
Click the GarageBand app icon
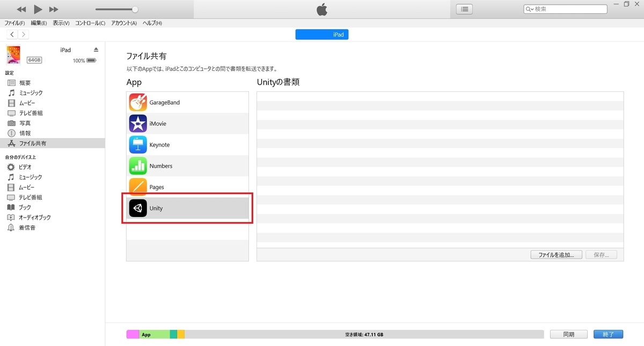click(x=138, y=103)
